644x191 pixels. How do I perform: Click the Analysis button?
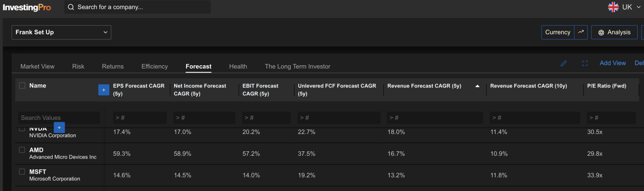coord(614,32)
